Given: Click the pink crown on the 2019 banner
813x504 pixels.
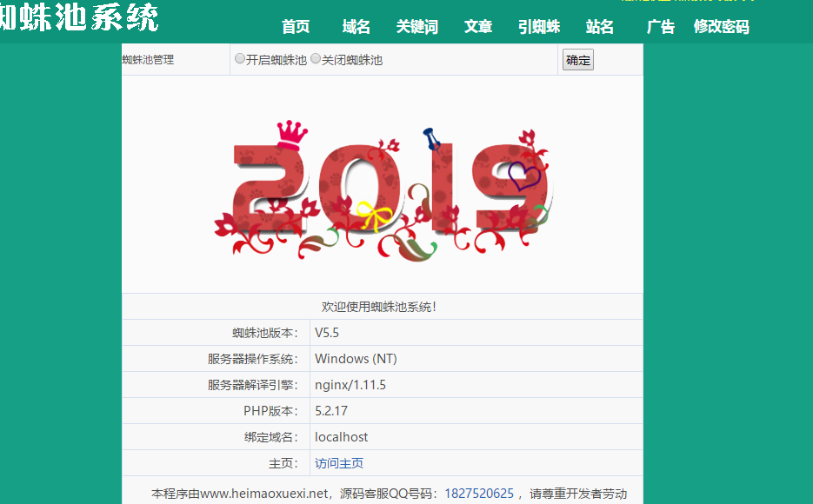Looking at the screenshot, I should tap(293, 135).
